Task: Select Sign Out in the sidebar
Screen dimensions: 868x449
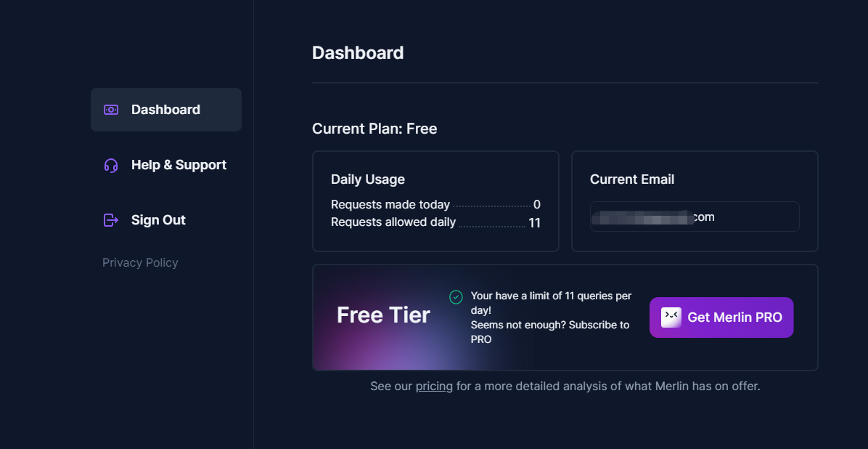Action: [166, 220]
